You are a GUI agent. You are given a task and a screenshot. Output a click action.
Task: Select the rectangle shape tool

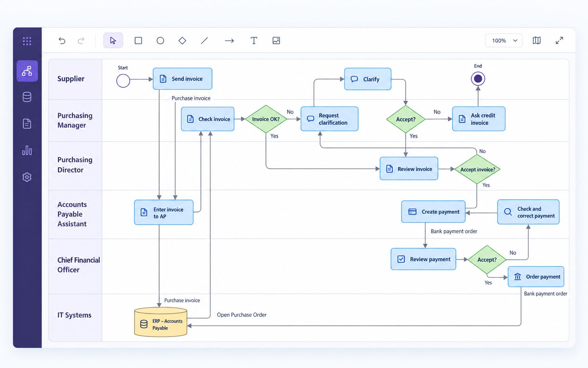[138, 40]
